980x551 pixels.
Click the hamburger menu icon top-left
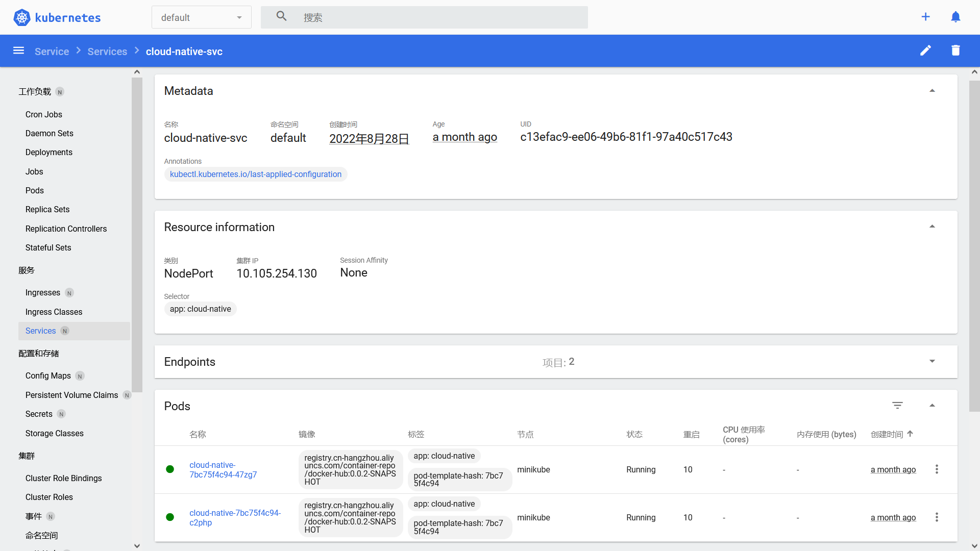18,51
